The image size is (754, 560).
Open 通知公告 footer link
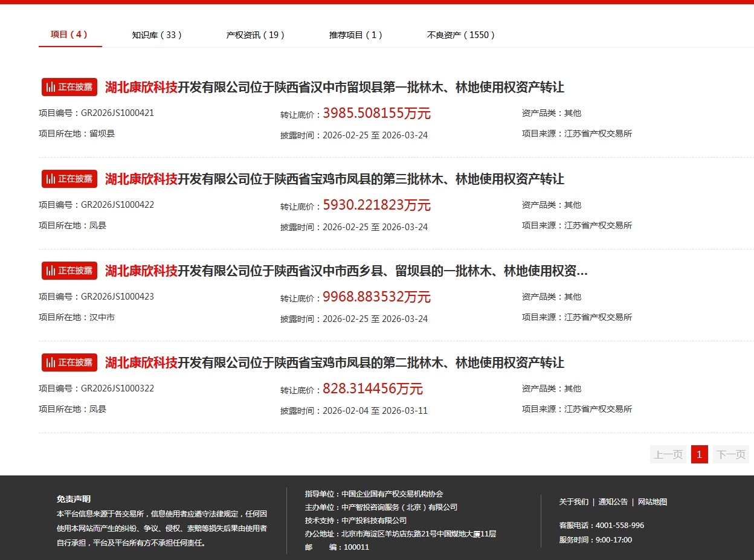[x=613, y=502]
